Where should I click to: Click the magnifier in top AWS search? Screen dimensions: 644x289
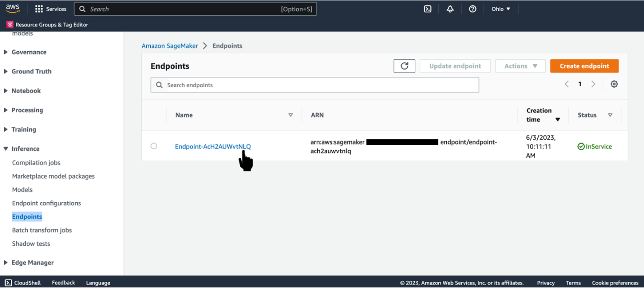click(x=82, y=9)
